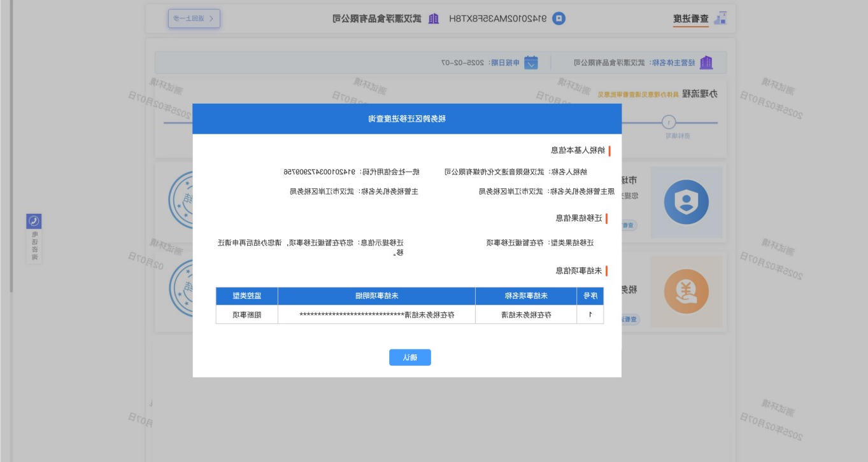Click the 查看进度 header icon
The width and height of the screenshot is (868, 462).
coord(720,18)
